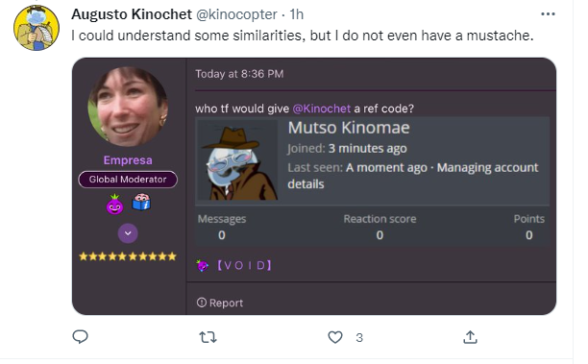The height and width of the screenshot is (364, 588).
Task: Retweet this post using the arrows icon
Action: point(208,337)
